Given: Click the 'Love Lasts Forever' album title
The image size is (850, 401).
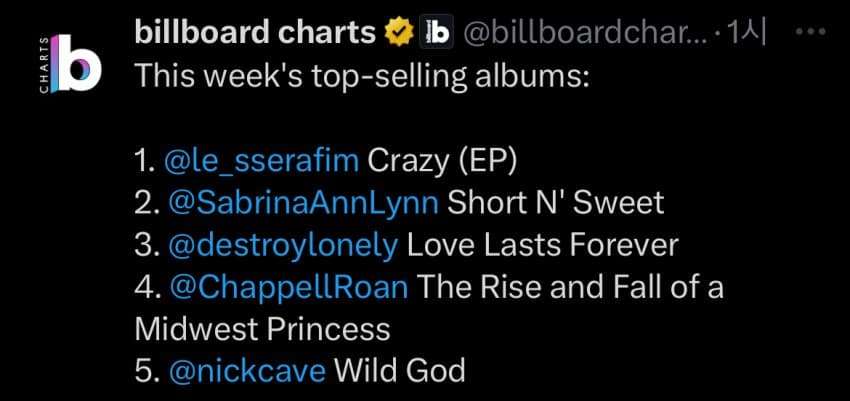Looking at the screenshot, I should 543,244.
